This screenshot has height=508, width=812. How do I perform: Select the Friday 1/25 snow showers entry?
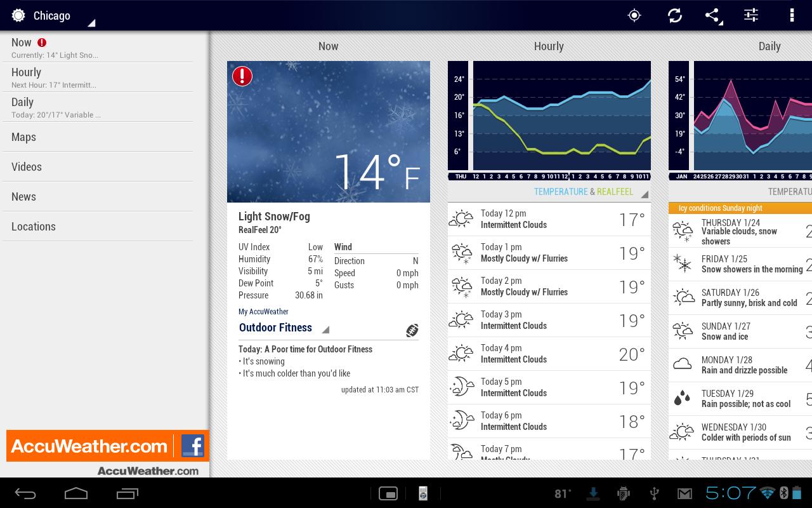pyautogui.click(x=739, y=264)
